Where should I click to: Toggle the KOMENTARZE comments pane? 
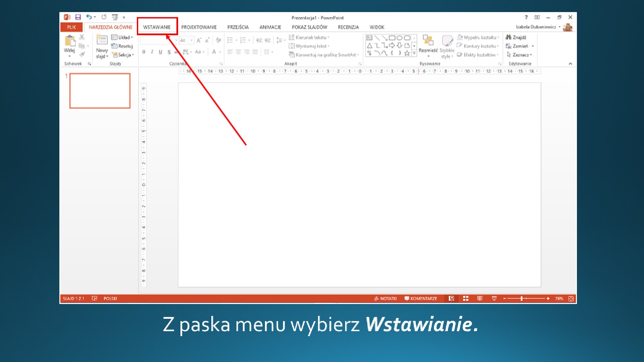422,298
